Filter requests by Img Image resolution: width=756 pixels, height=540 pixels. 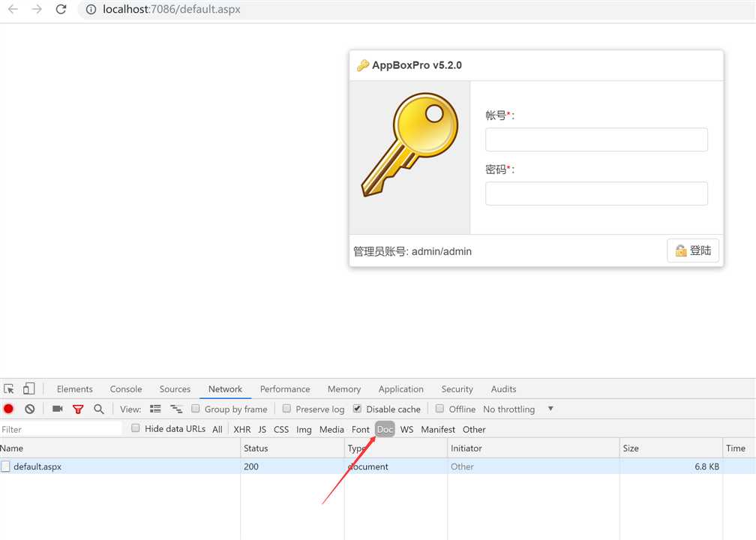pos(304,429)
